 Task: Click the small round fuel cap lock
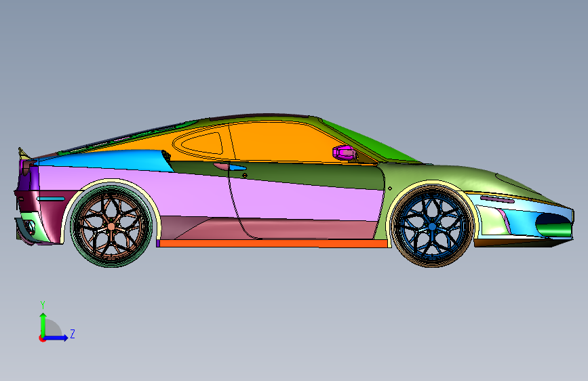coord(245,175)
